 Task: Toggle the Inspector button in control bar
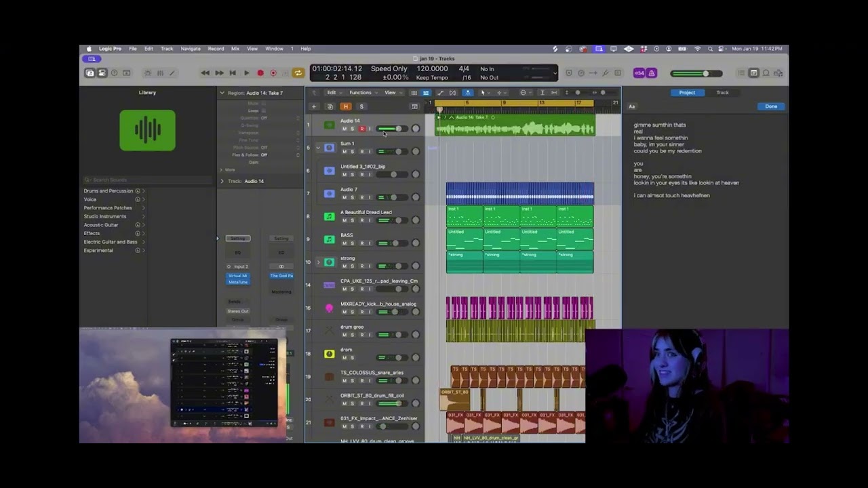pyautogui.click(x=102, y=73)
